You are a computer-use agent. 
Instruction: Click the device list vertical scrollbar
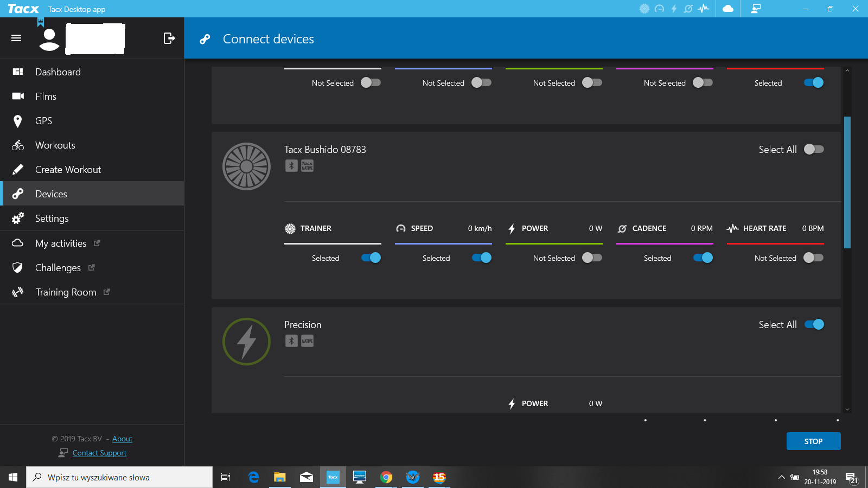847,182
